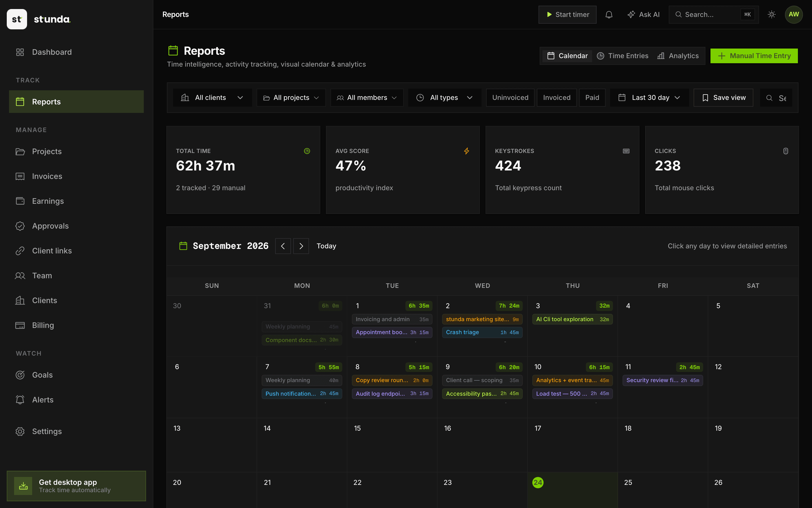812x508 pixels.
Task: Jump to Today in the calendar
Action: (x=326, y=246)
